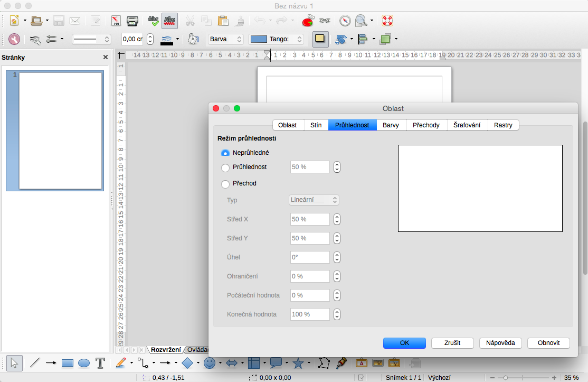
Task: Select the Ellipse drawing tool
Action: tap(84, 363)
